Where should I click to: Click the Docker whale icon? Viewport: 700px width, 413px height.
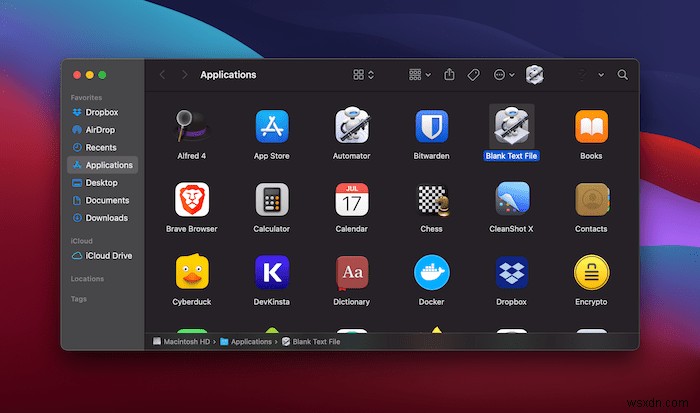coord(431,272)
